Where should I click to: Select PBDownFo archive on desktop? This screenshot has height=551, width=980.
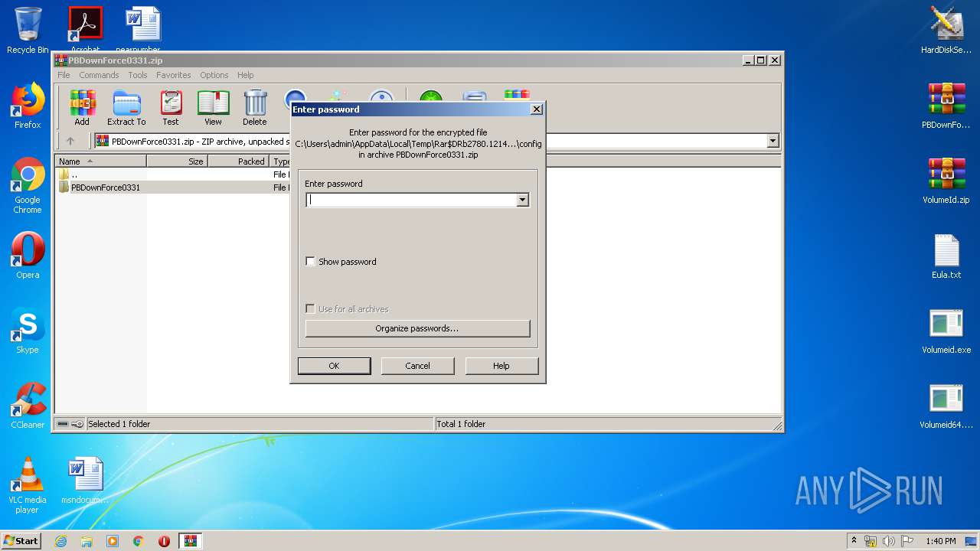point(946,106)
